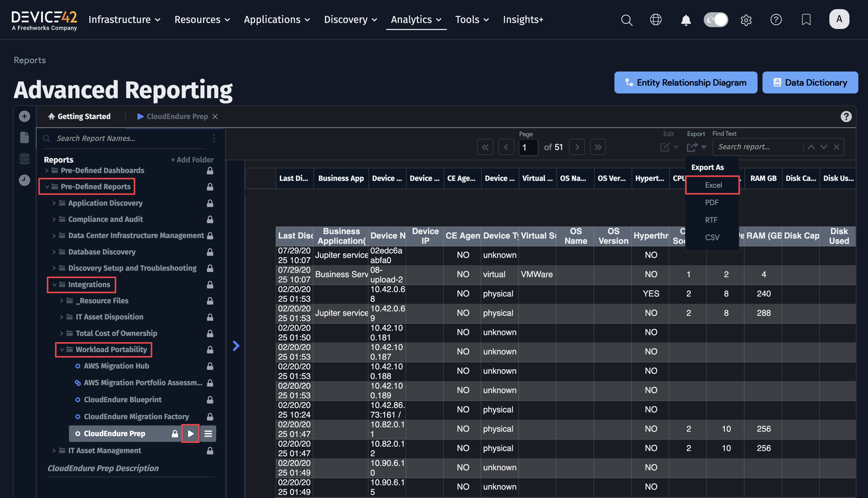The image size is (868, 498).
Task: Open the Edit dropdown
Action: point(669,147)
